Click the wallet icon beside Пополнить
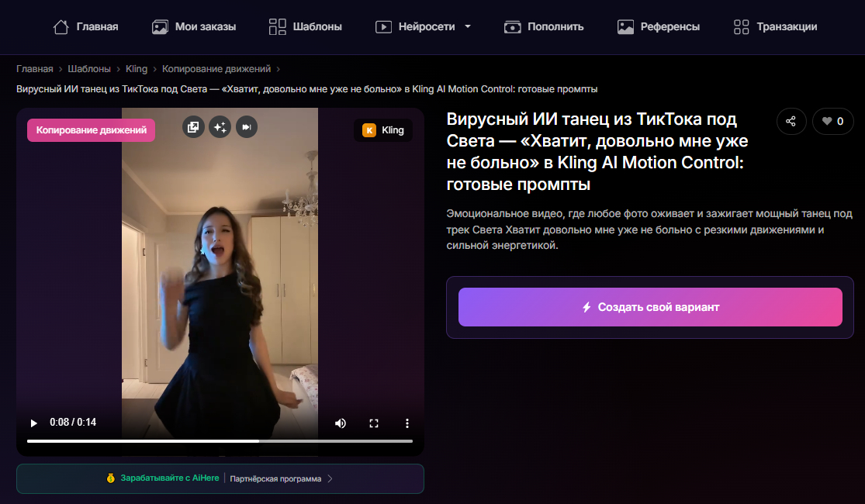Screen dimensions: 865x504 pos(513,26)
